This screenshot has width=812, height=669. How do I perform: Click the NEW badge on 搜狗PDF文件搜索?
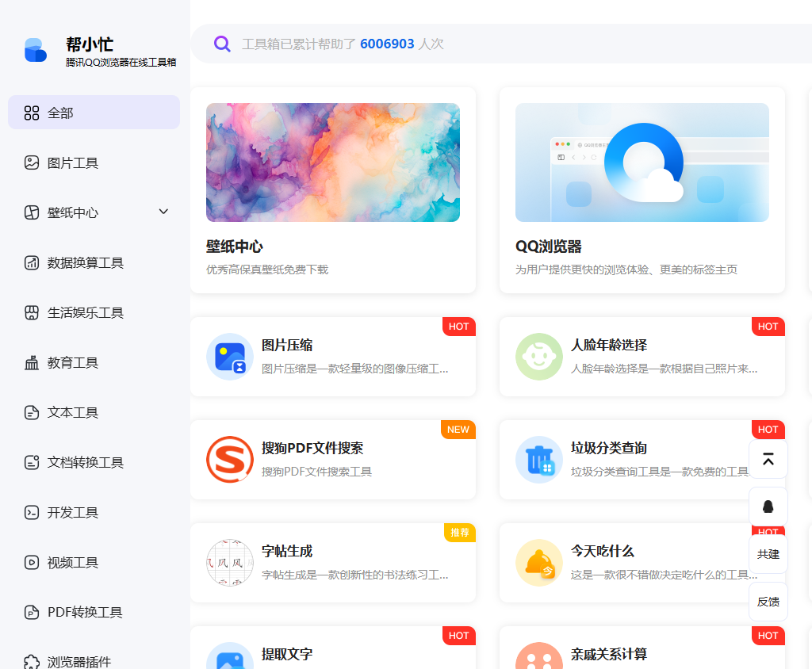[458, 430]
